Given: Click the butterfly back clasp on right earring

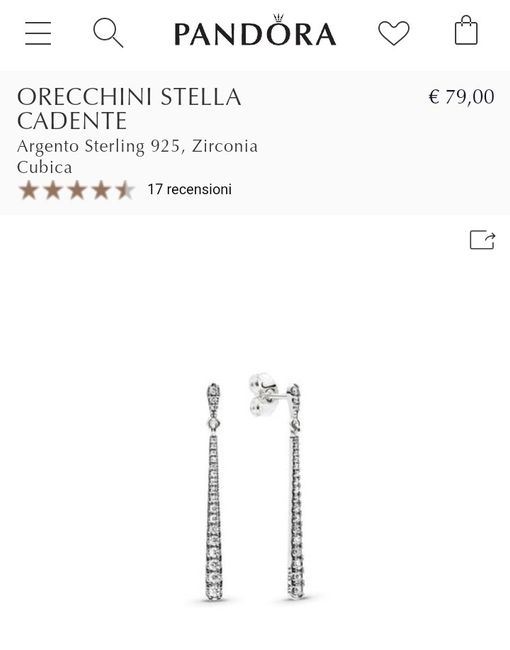Looking at the screenshot, I should tap(263, 395).
